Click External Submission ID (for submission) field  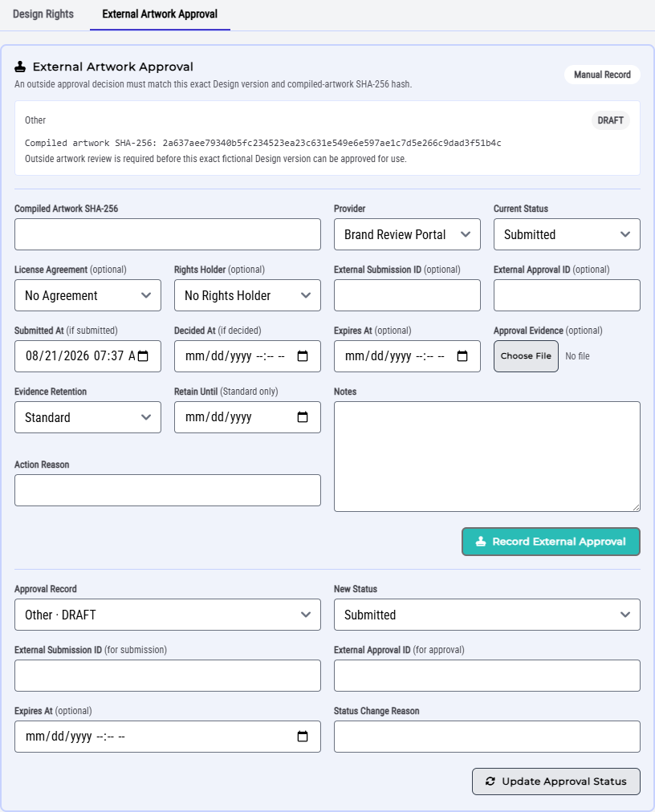click(x=168, y=676)
